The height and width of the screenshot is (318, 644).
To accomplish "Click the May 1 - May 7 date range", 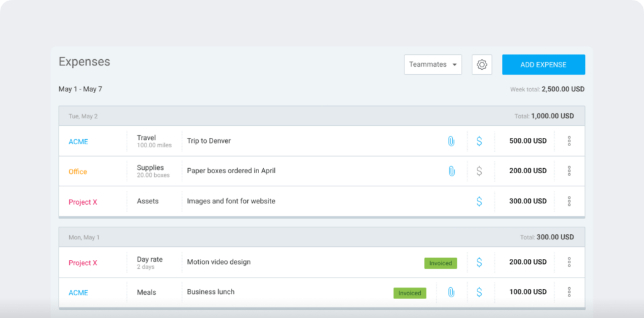I will click(80, 89).
